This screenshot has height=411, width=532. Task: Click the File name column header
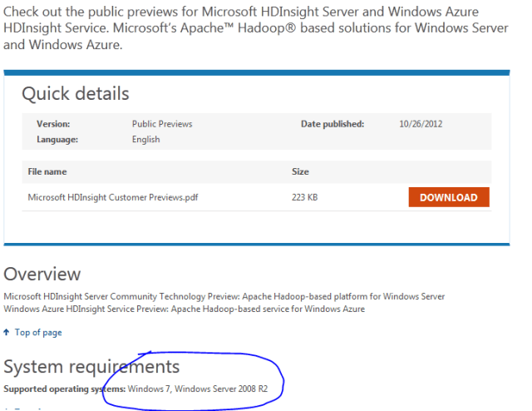pos(47,172)
